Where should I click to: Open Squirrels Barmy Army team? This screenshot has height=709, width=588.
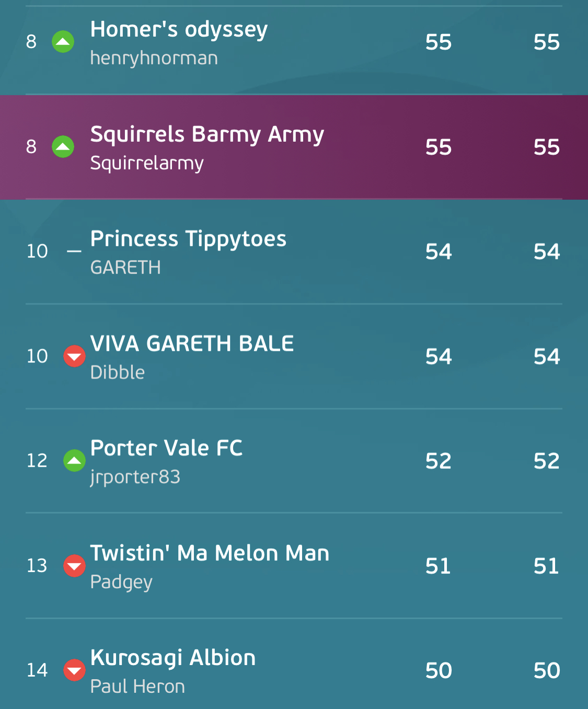[207, 135]
